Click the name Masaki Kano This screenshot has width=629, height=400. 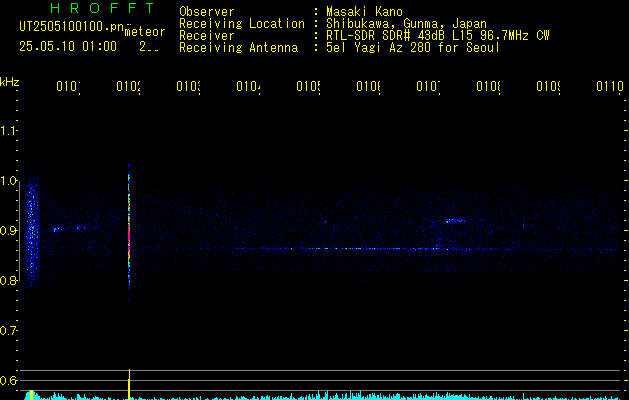tap(364, 12)
